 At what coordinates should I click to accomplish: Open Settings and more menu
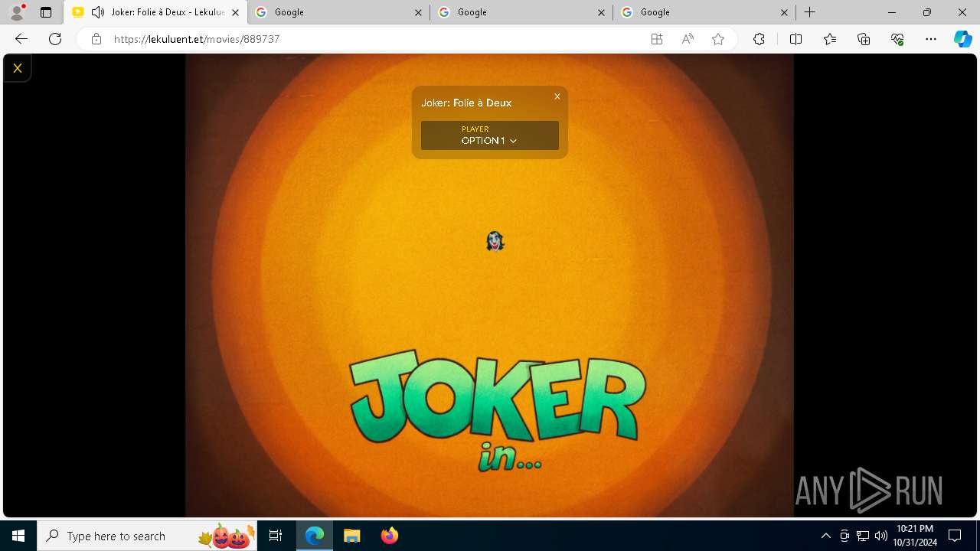[931, 39]
